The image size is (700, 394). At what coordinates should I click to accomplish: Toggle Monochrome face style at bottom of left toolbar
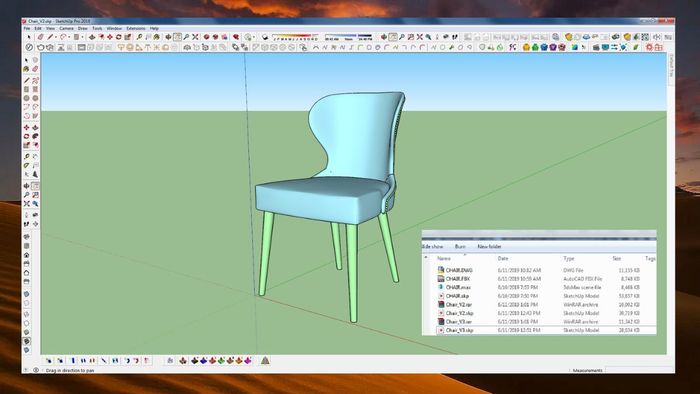(x=26, y=350)
